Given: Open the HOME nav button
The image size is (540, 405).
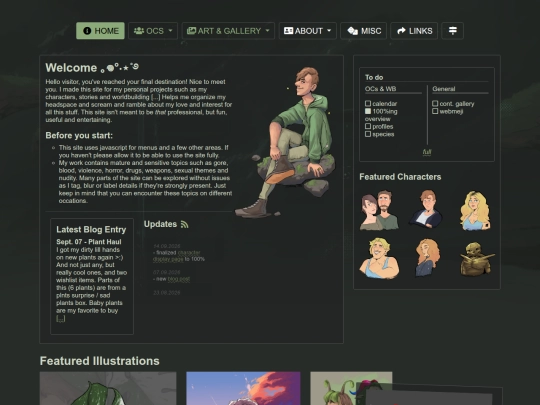Looking at the screenshot, I should pyautogui.click(x=100, y=31).
